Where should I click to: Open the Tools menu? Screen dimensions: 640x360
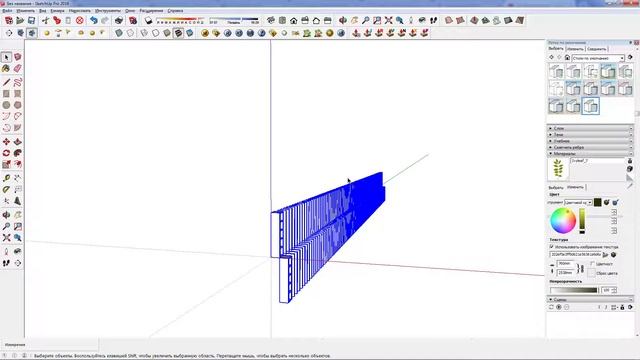tap(108, 11)
